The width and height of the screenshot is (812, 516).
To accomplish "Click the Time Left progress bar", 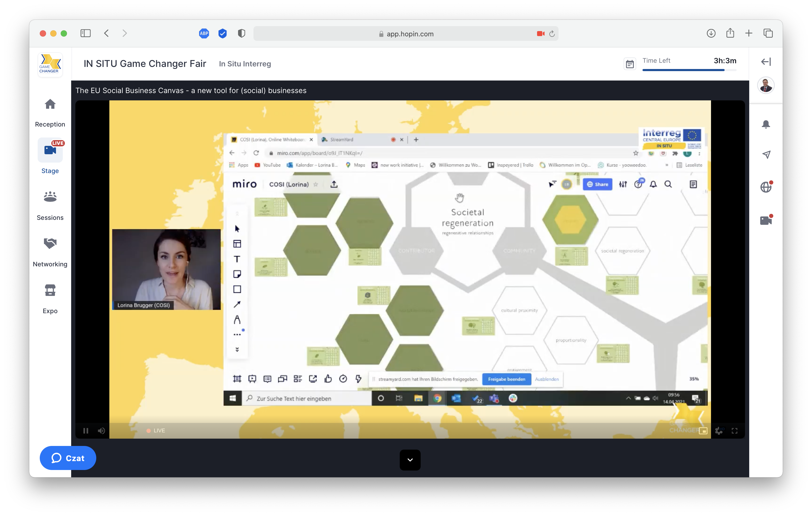I will (689, 70).
